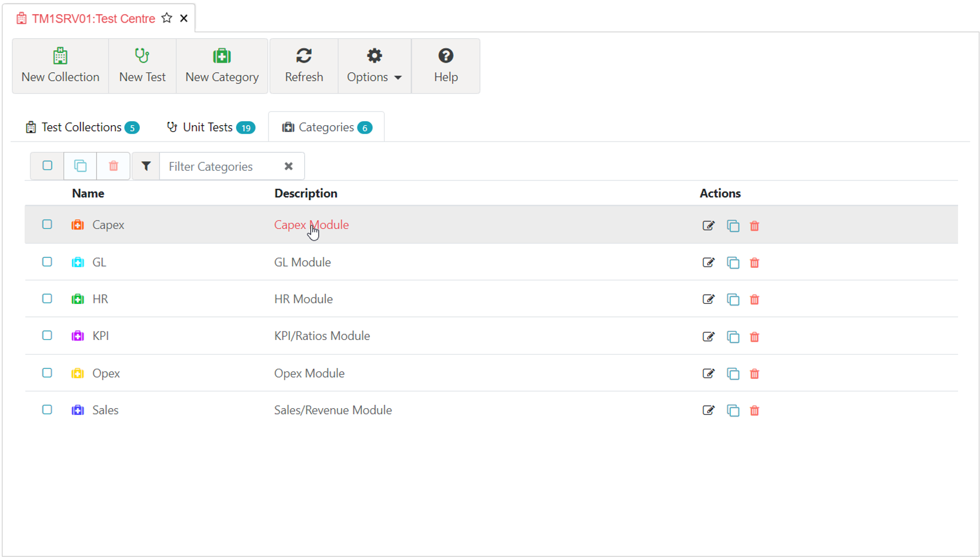Create a New Test via stethoscope icon
The image size is (980, 557).
[142, 56]
